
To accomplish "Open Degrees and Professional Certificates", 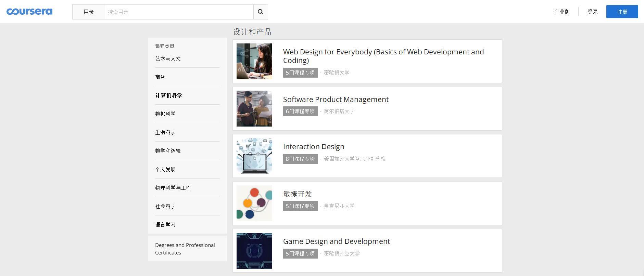I will (x=185, y=249).
